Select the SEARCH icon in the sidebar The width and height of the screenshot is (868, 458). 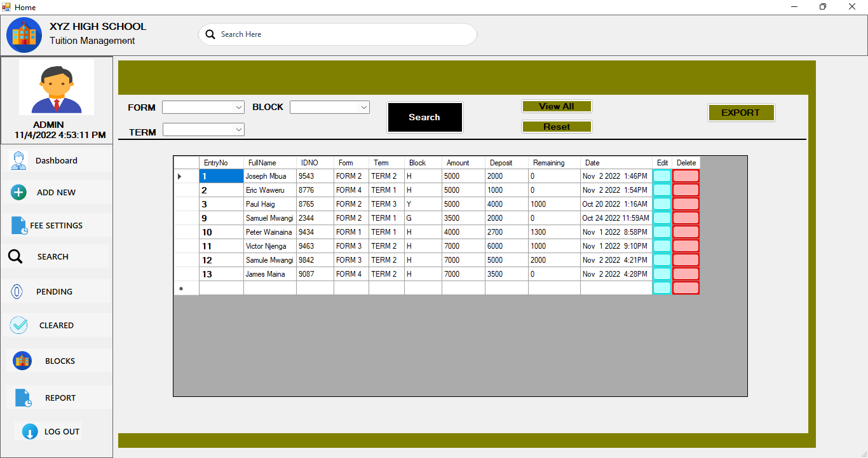click(53, 256)
